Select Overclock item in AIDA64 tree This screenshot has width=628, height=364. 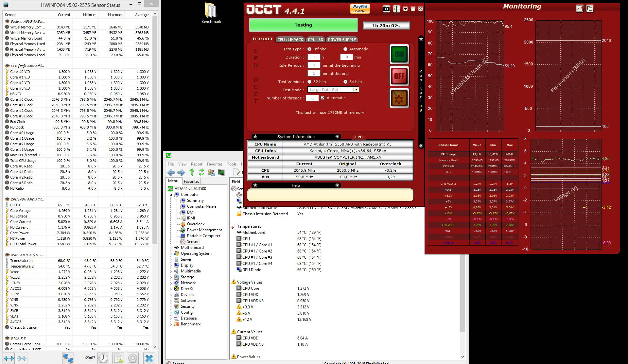(196, 224)
